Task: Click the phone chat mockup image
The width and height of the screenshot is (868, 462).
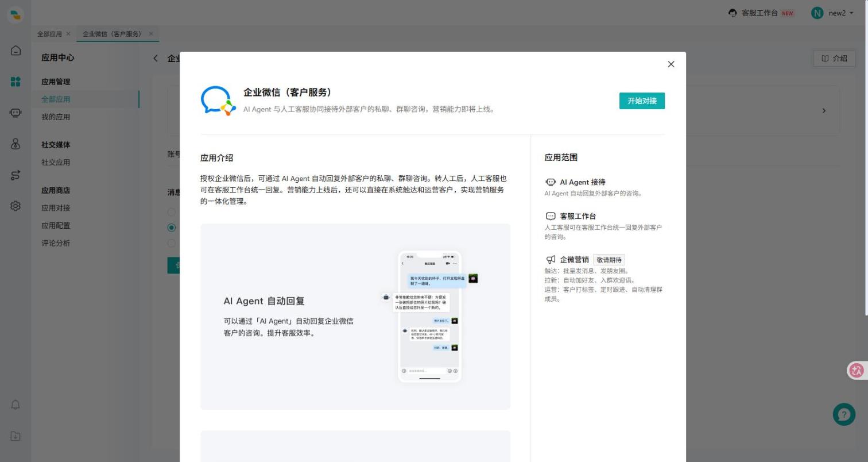Action: pos(429,317)
